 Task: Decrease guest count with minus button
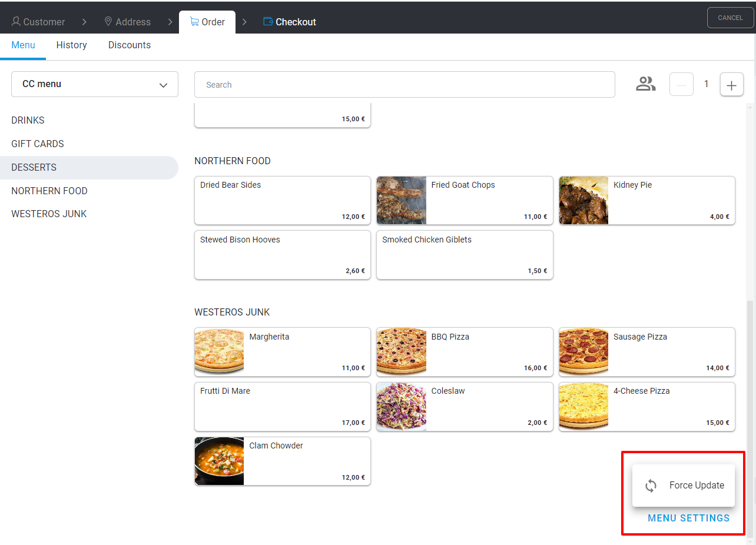681,85
